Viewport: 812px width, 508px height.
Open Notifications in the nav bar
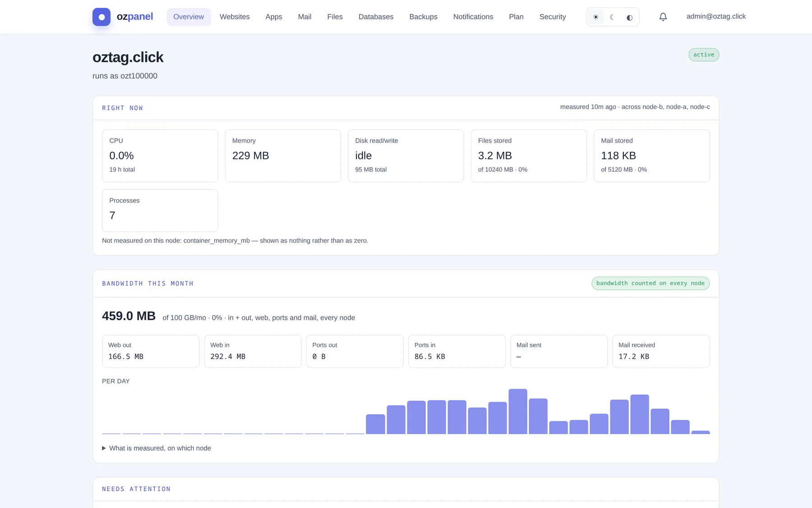coord(473,17)
